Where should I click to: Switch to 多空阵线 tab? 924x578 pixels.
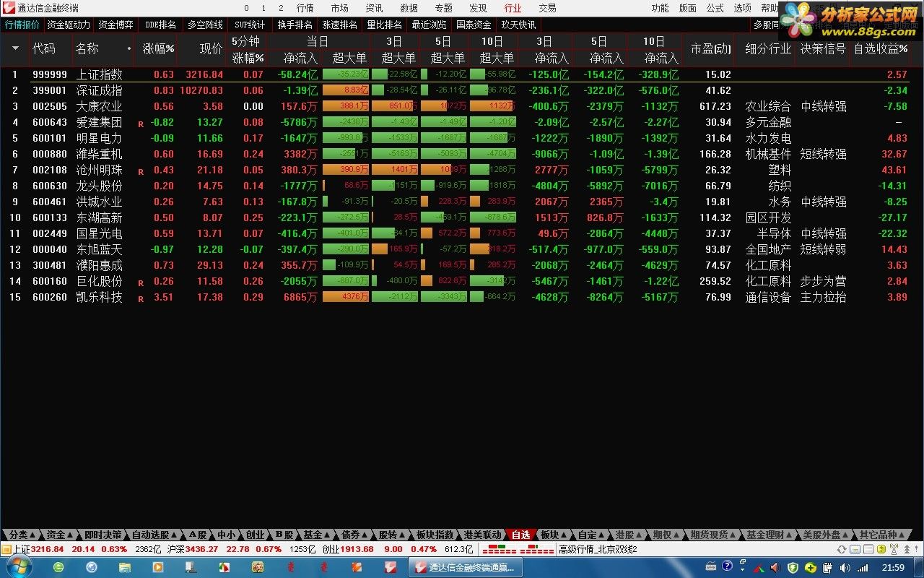click(205, 25)
